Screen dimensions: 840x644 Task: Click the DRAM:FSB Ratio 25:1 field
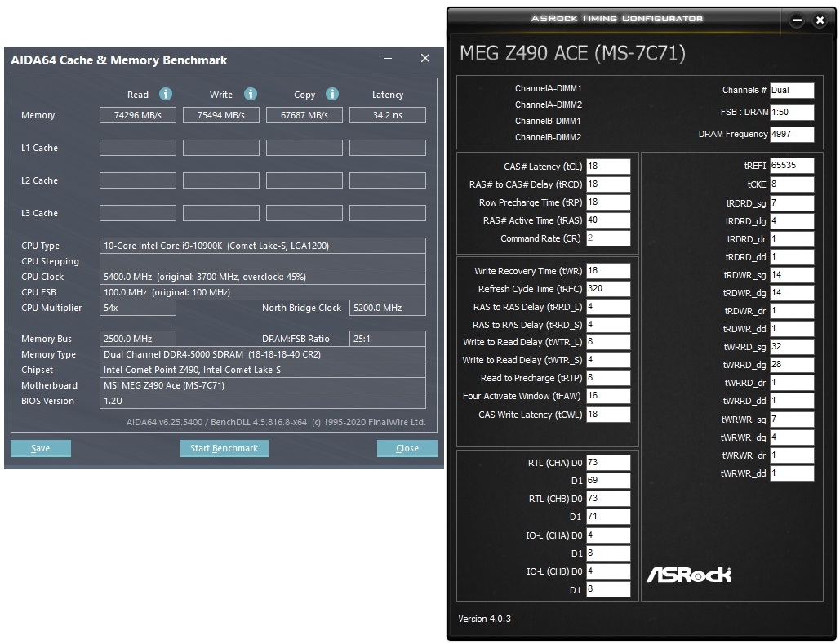[x=387, y=340]
